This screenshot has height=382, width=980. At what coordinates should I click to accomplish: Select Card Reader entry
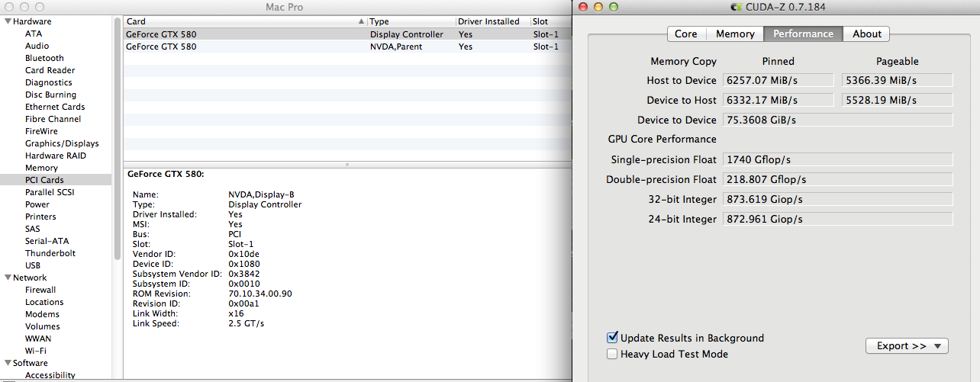50,70
